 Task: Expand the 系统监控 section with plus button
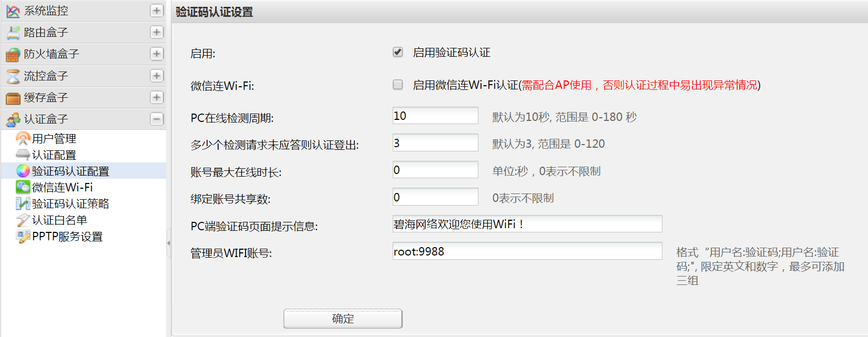point(157,11)
